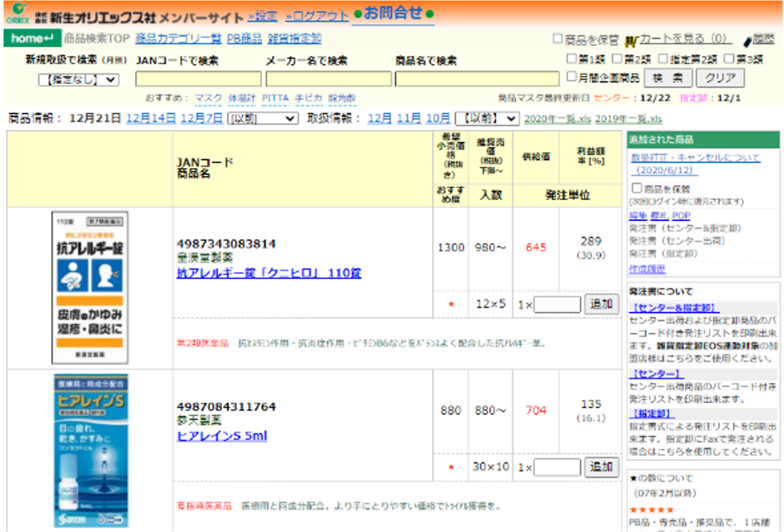Click the 追加された商品 panel header
784x532 pixels.
(703, 139)
